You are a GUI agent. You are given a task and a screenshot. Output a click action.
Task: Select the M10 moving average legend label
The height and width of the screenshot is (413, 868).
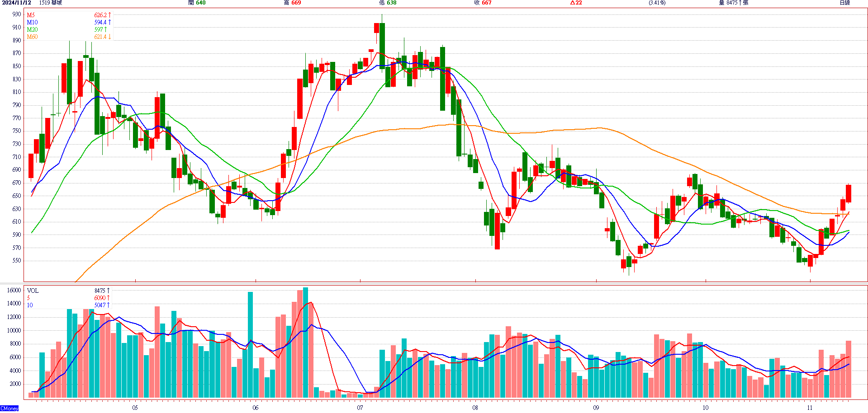pos(32,22)
